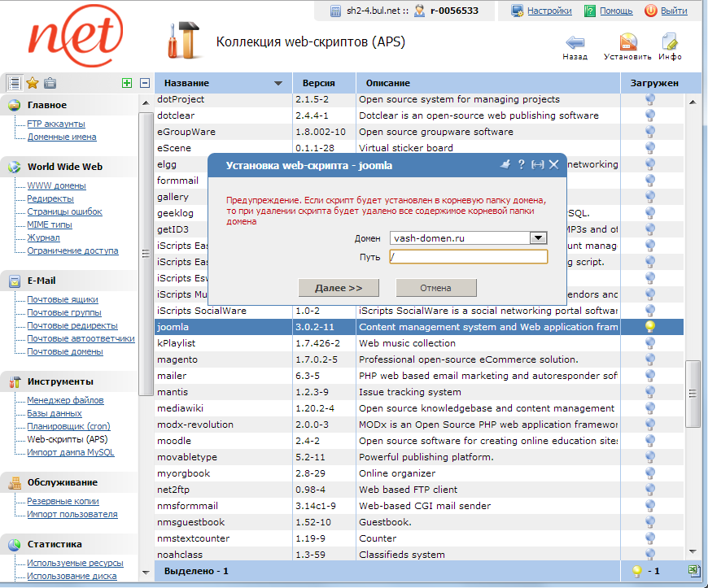Expand all sidebar sections via plus icon
This screenshot has height=588, width=708.
click(127, 82)
